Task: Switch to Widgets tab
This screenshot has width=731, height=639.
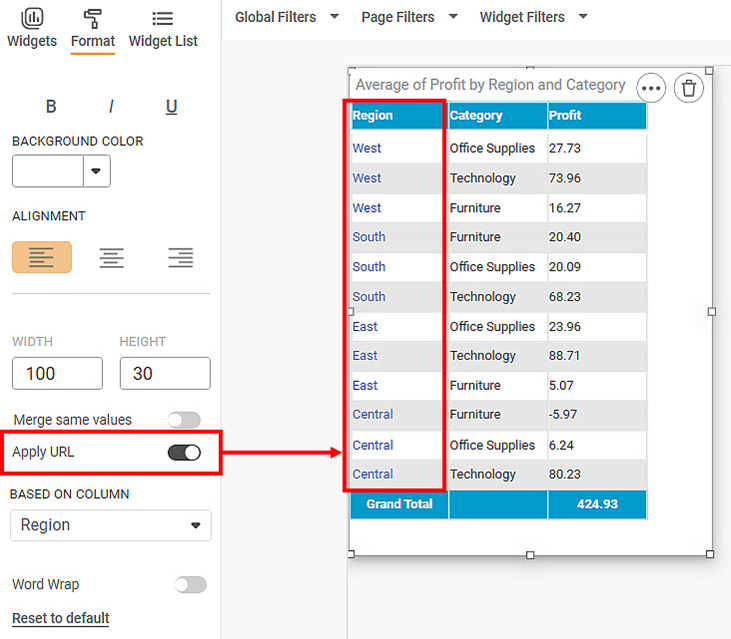Action: 32,28
